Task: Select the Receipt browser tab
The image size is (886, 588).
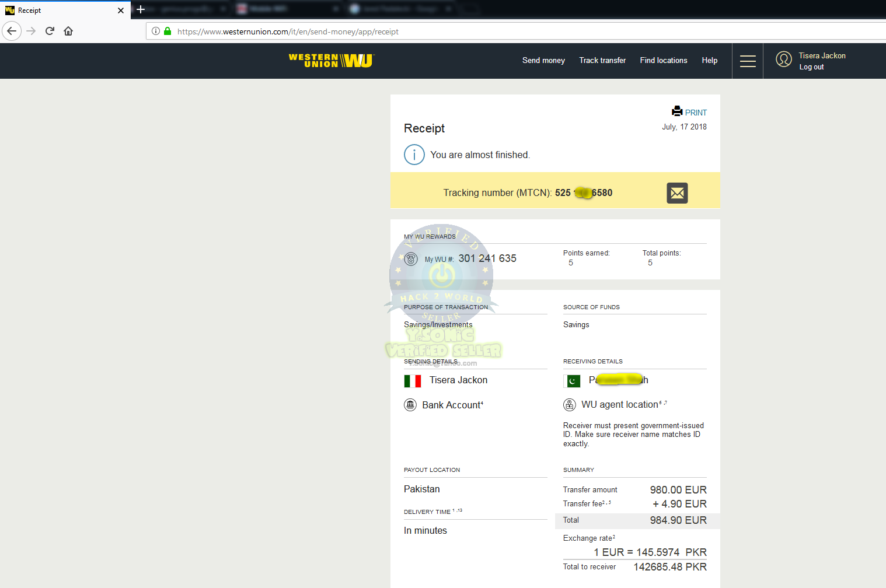Action: pyautogui.click(x=65, y=10)
